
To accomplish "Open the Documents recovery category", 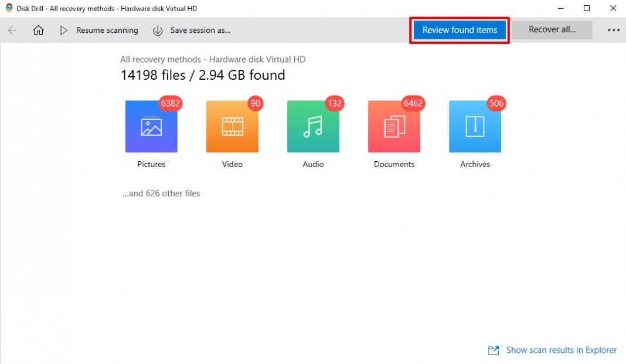I will pos(393,126).
